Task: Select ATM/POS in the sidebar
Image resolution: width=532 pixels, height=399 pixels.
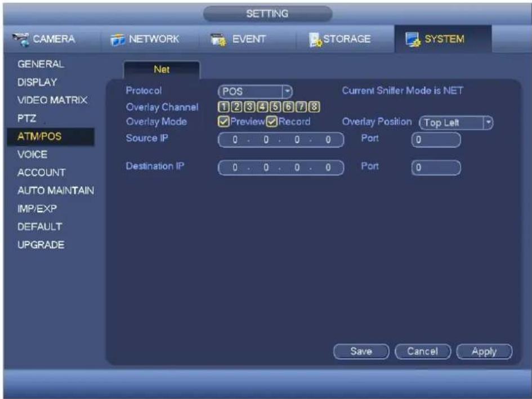Action: (51, 136)
